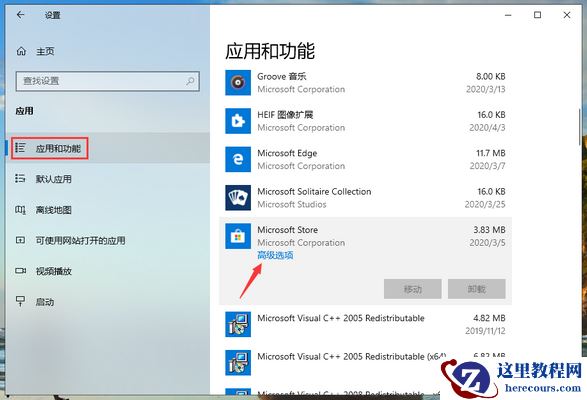
Task: Select HEIF 图像扩展 app name
Action: [285, 115]
